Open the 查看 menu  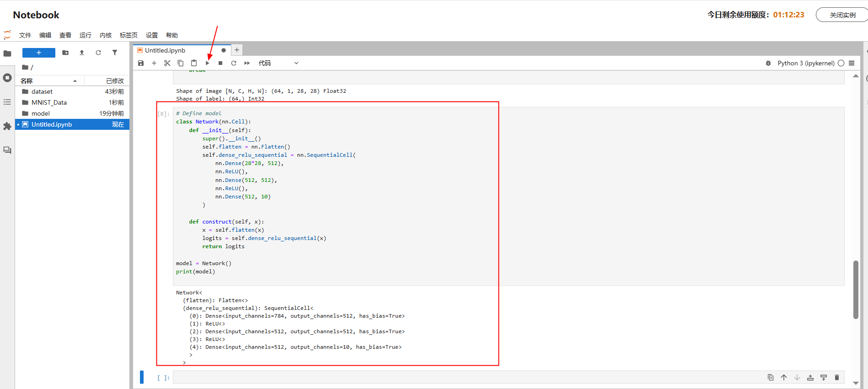point(65,35)
